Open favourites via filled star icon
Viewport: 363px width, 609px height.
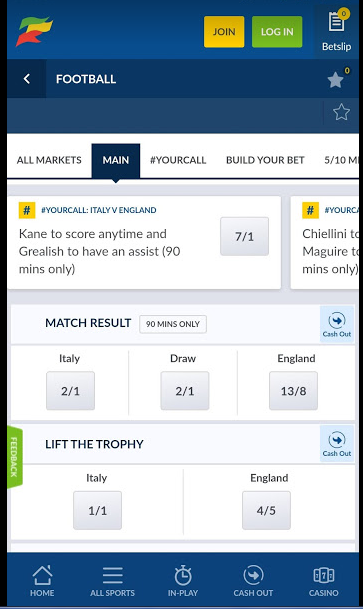tap(335, 80)
